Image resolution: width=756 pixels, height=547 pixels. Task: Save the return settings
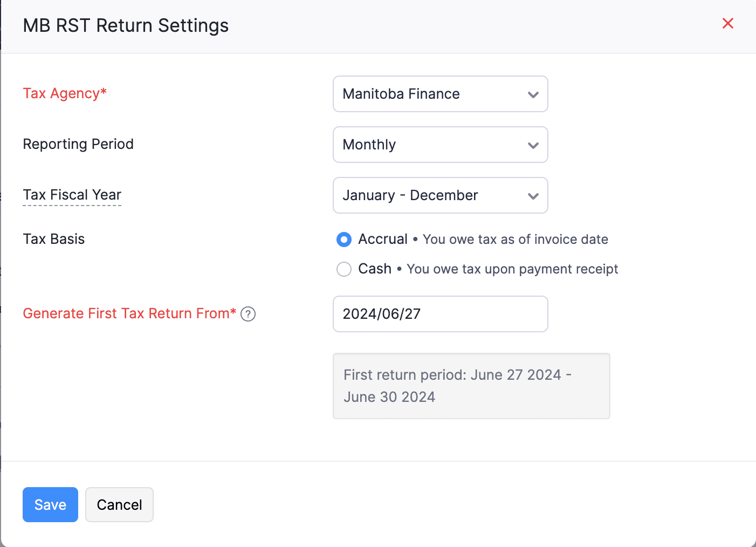(x=50, y=505)
